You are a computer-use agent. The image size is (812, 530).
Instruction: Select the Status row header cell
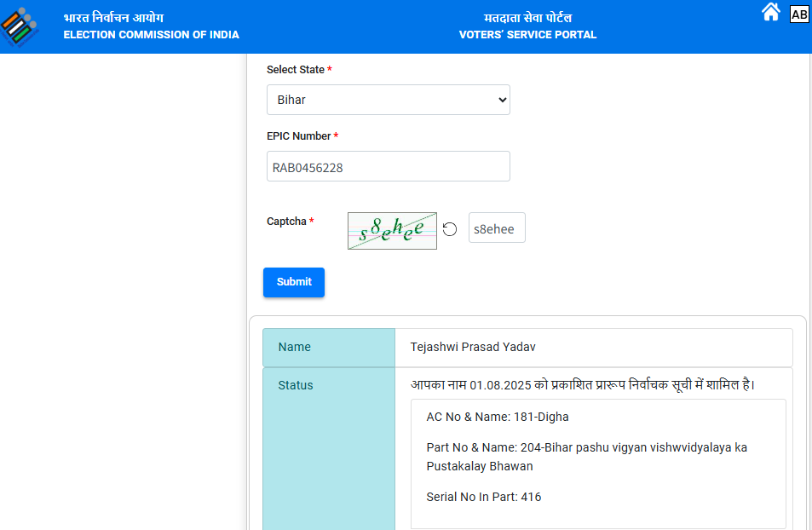coord(329,386)
